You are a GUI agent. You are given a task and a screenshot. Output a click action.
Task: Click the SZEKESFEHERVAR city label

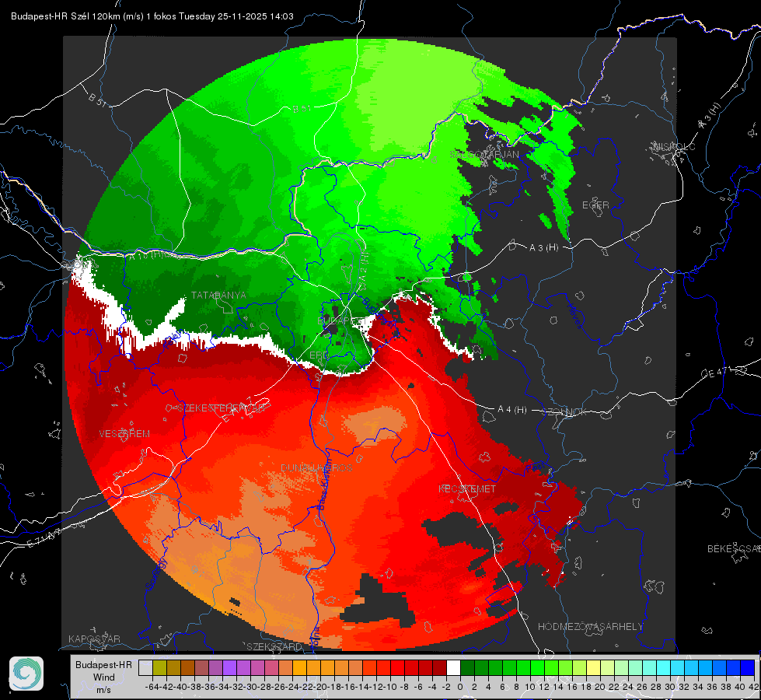[x=221, y=408]
